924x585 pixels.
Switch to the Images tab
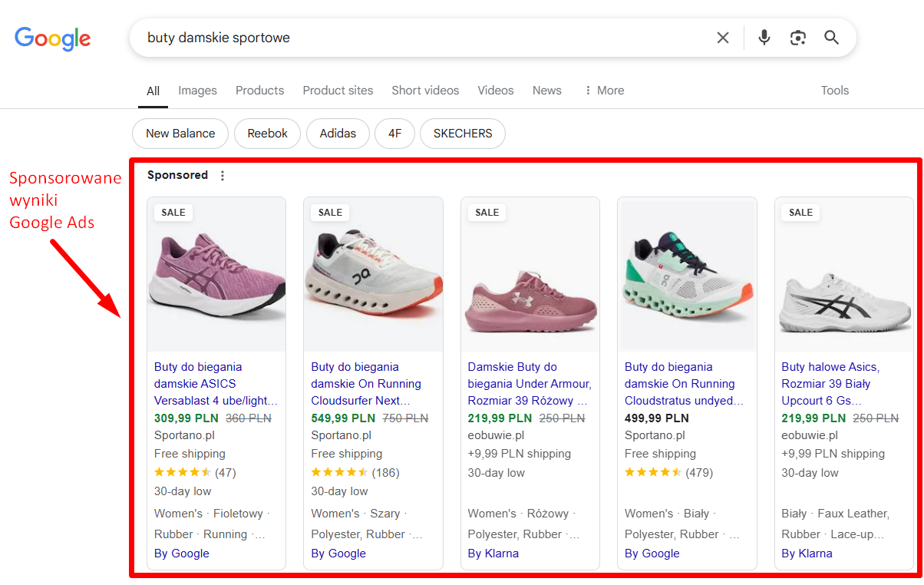point(198,91)
